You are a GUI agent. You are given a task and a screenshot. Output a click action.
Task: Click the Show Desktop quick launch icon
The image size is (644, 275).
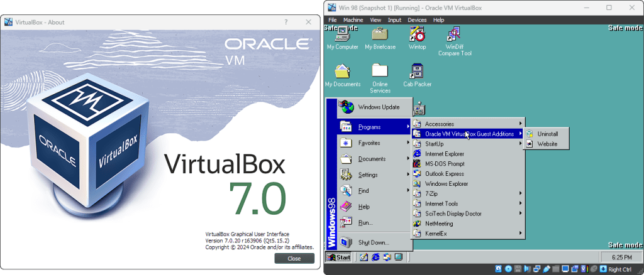click(363, 257)
